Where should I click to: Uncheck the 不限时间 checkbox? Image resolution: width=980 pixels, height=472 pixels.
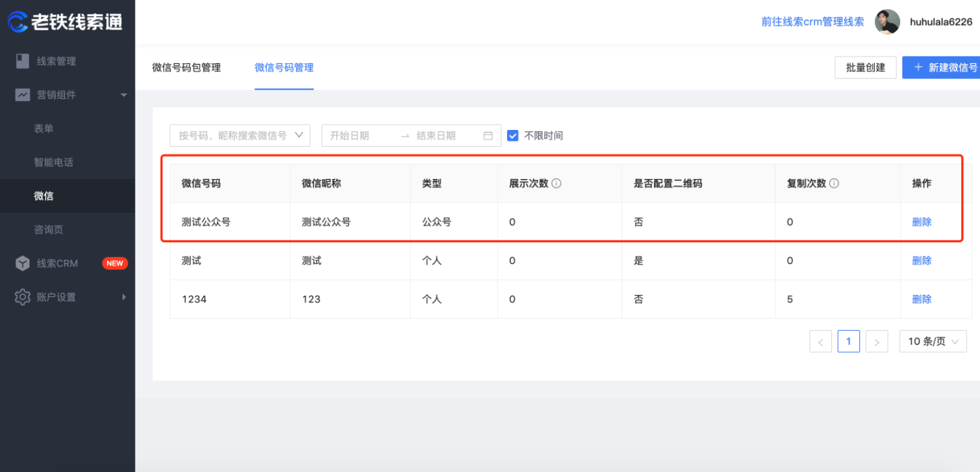click(x=513, y=135)
